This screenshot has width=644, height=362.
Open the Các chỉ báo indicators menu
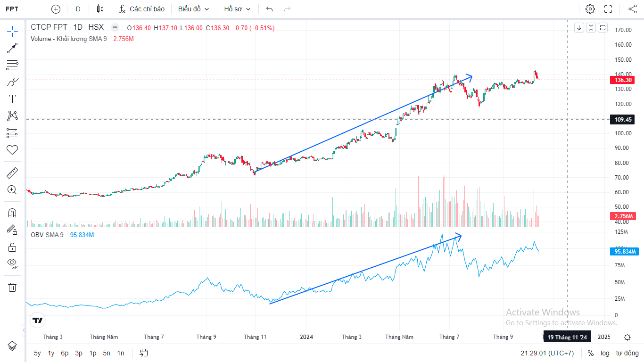click(141, 9)
